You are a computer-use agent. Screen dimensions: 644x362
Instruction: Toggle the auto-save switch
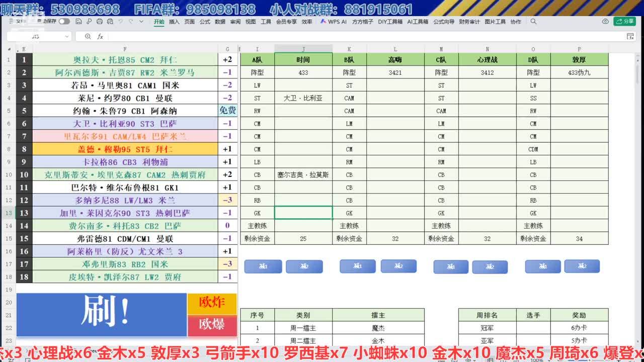click(64, 22)
